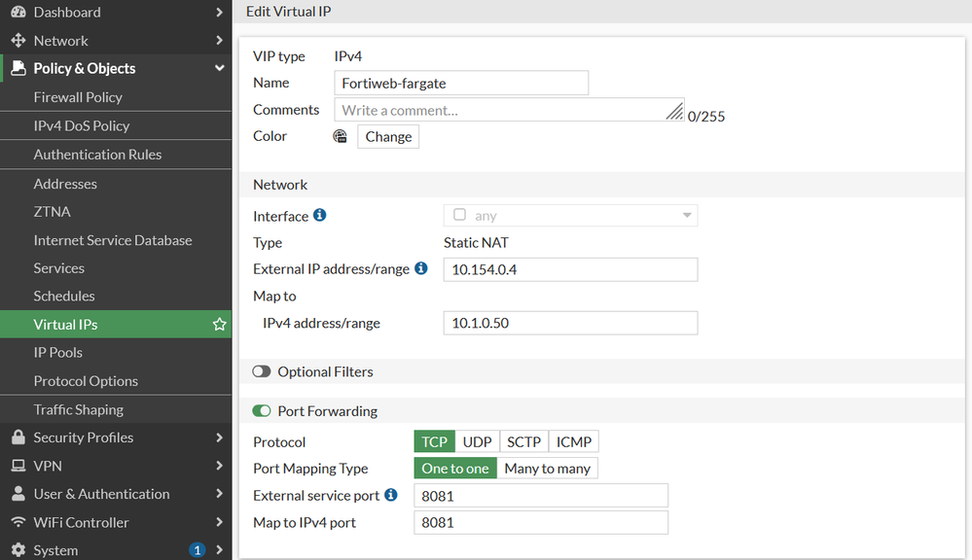
Task: Click the Dashboard gauge icon
Action: pos(18,12)
